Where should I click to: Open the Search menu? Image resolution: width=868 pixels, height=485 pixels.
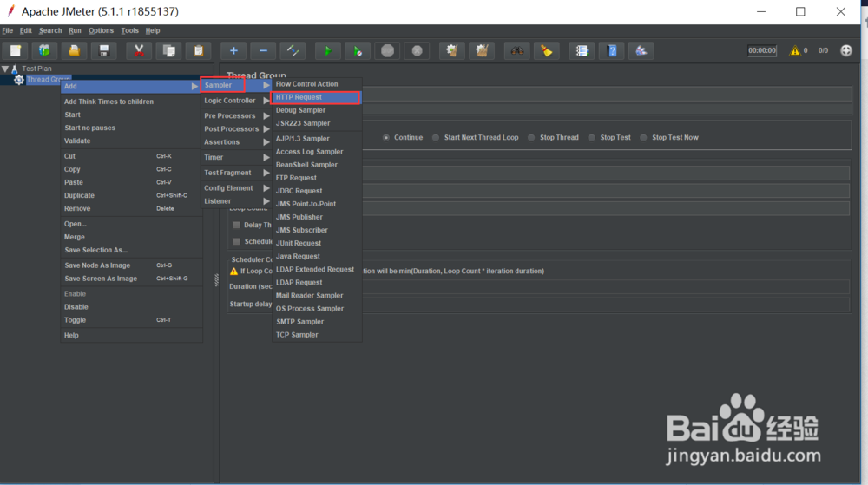pyautogui.click(x=50, y=30)
